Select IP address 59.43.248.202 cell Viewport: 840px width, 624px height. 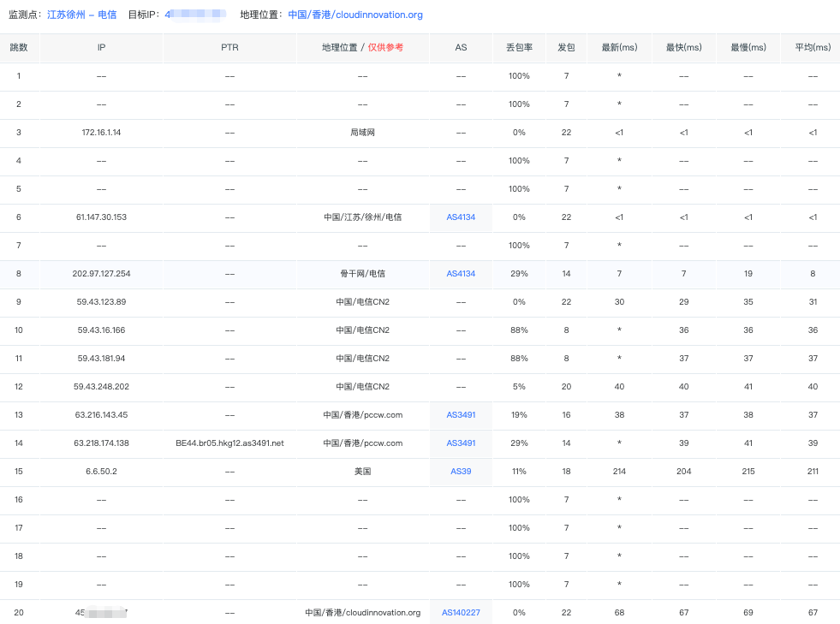tap(101, 387)
